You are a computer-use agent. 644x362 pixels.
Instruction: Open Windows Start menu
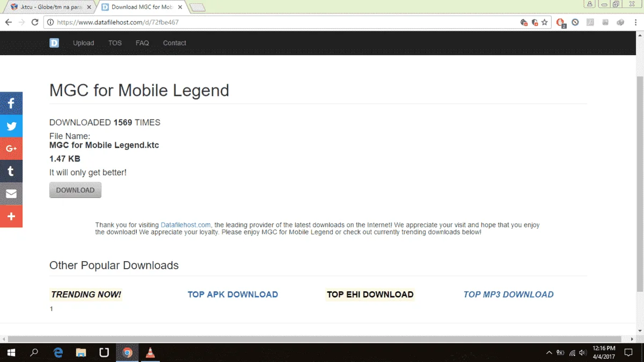pos(11,352)
